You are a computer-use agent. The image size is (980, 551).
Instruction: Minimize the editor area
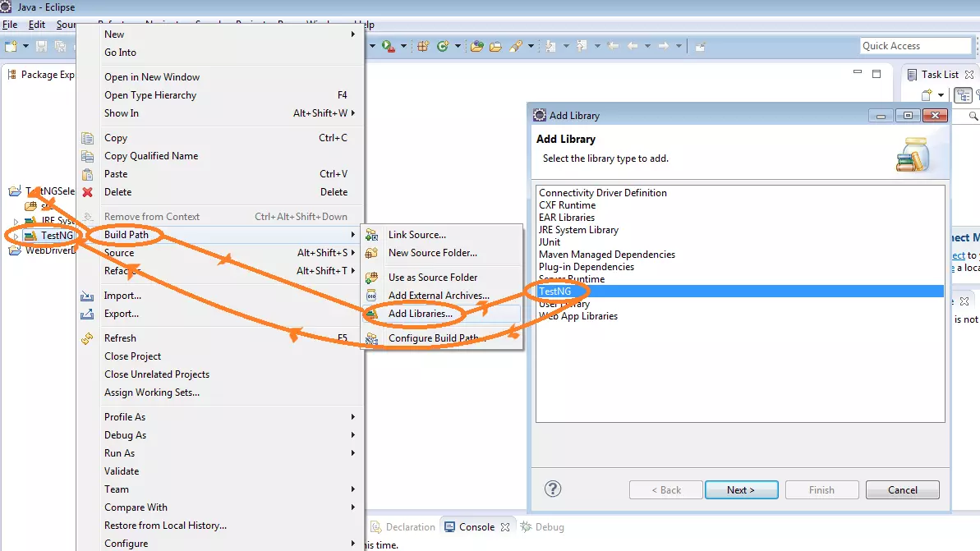(858, 72)
